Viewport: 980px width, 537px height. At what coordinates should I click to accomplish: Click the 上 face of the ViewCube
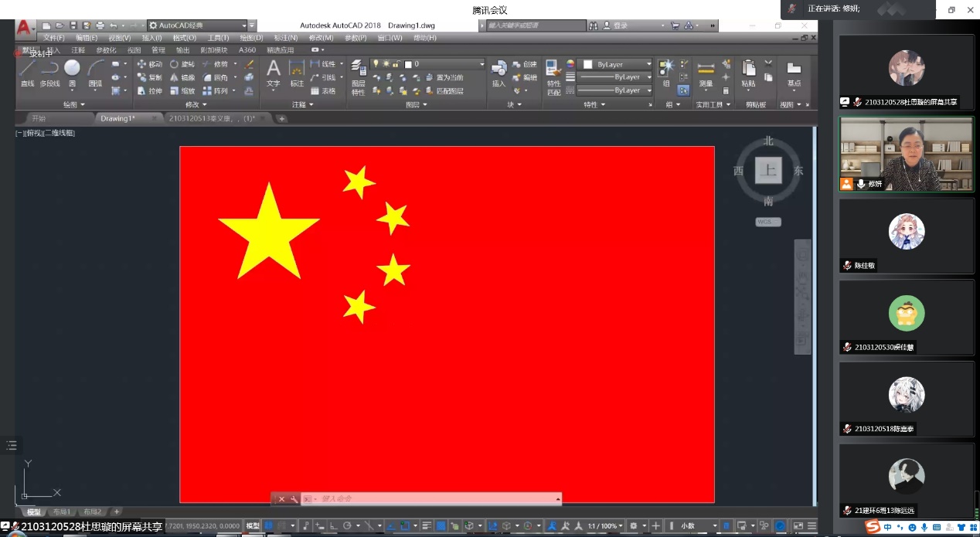coord(768,171)
